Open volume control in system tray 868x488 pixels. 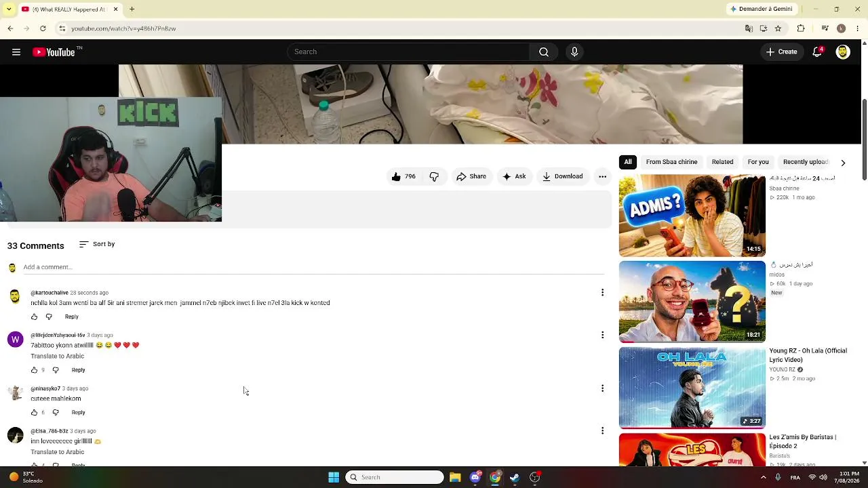[x=824, y=477]
